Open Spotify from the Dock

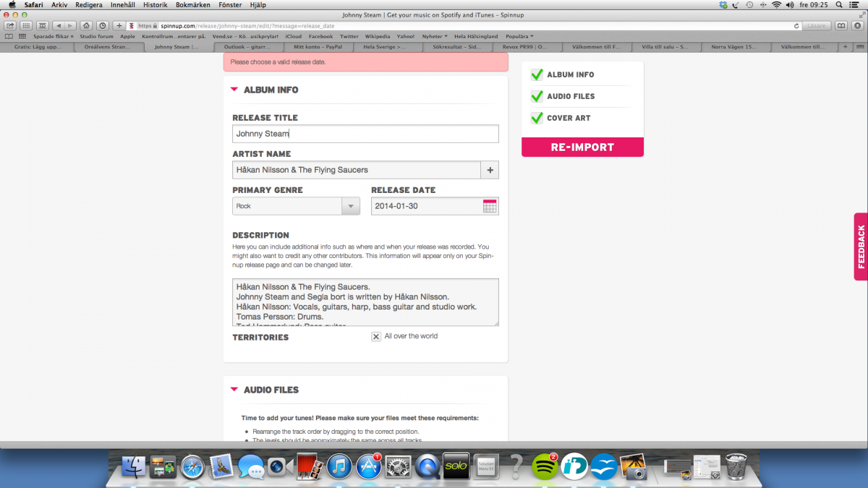[x=544, y=466]
